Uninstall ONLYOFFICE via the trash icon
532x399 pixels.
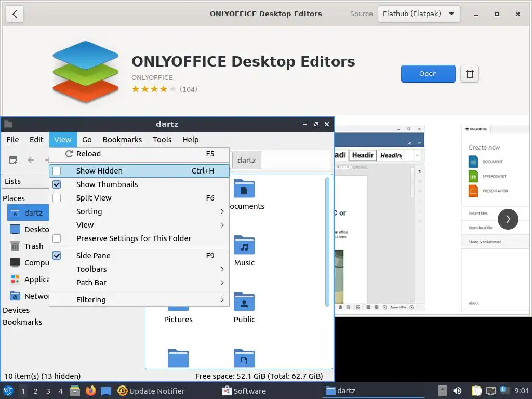click(470, 74)
